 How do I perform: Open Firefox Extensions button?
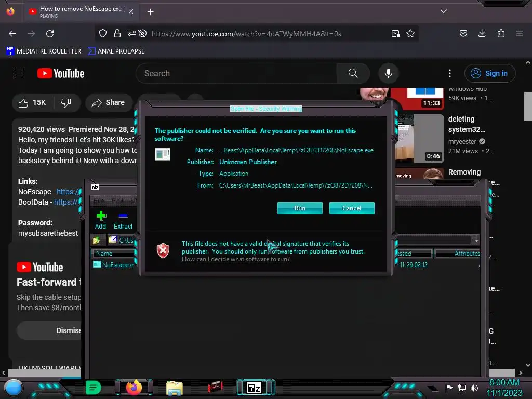point(501,33)
